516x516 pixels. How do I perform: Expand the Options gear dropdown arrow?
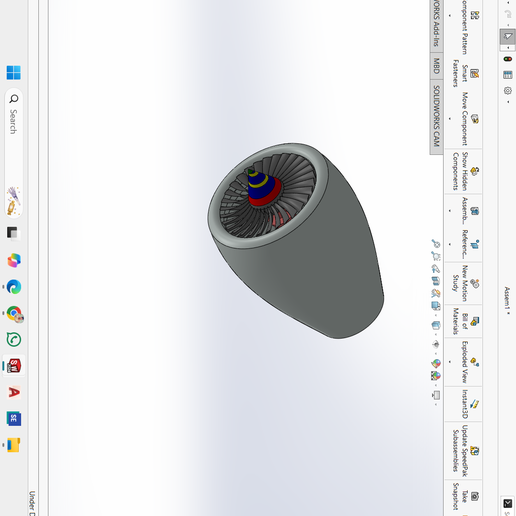508,102
